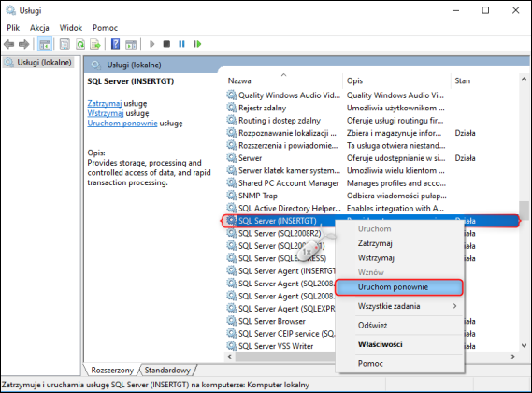Click the show/hide action pane icon
Viewport: 532px width, 393px height.
tap(131, 44)
